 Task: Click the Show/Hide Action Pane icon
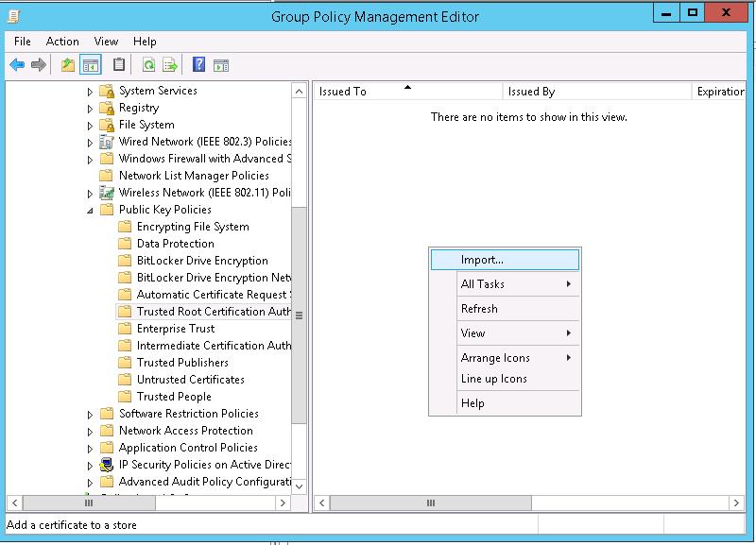[220, 64]
